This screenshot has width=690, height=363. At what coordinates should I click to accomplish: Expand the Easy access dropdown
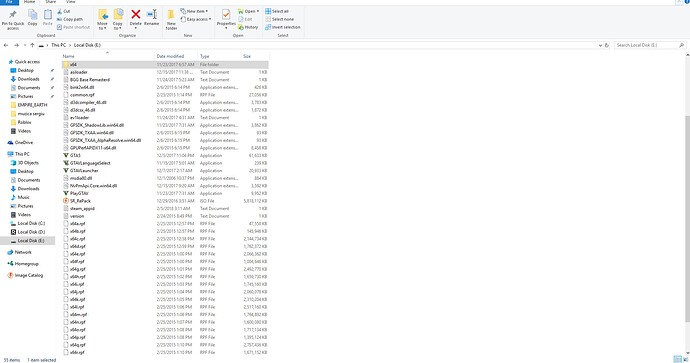click(x=195, y=19)
